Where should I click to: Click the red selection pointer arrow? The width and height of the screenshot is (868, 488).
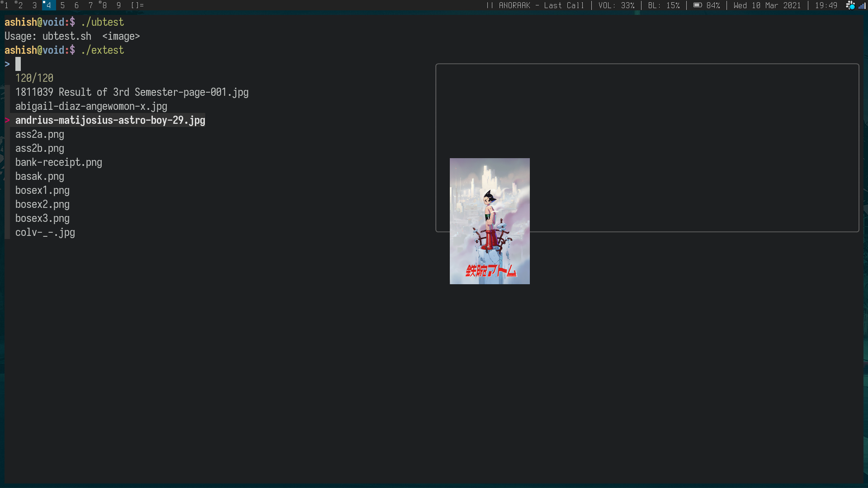coord(7,120)
